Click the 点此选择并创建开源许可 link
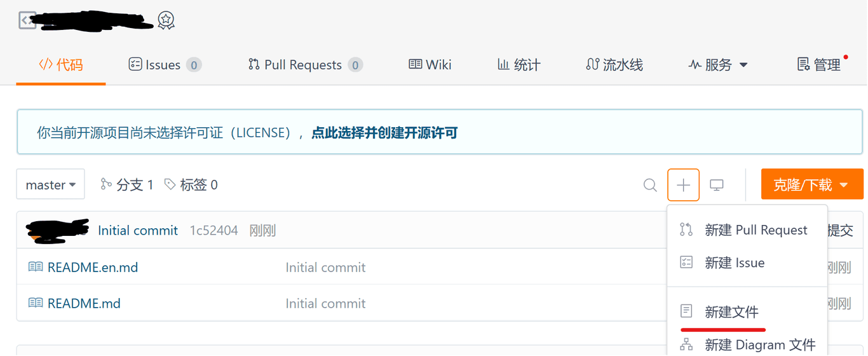Screen dimensions: 868x356 pyautogui.click(x=384, y=133)
